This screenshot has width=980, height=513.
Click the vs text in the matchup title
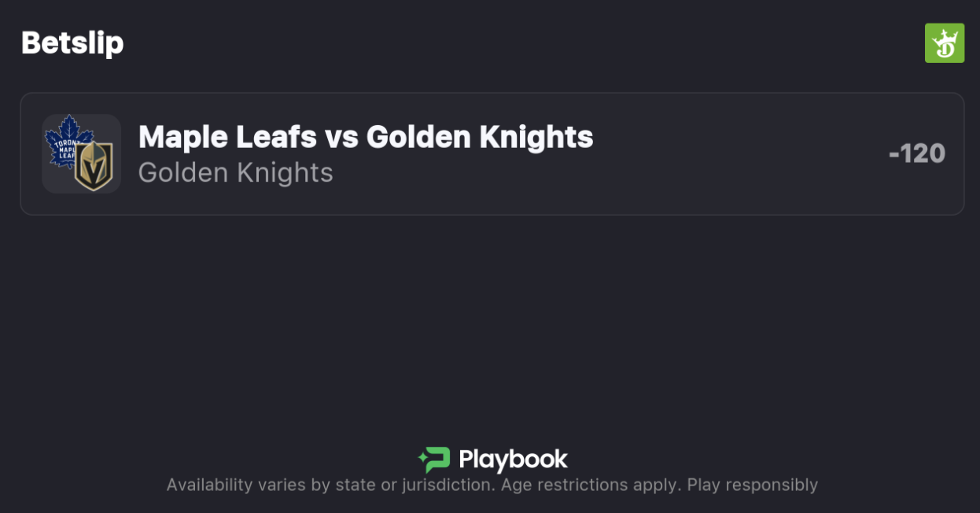[341, 137]
